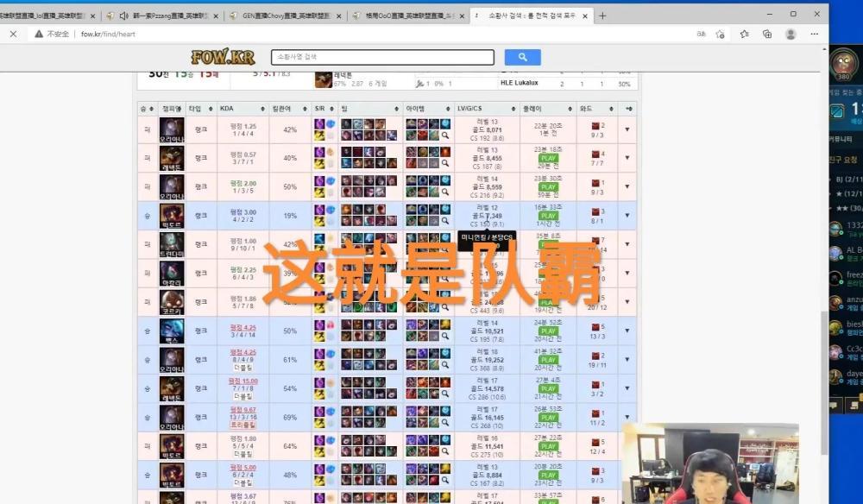This screenshot has width=863, height=504.
Task: Click PLAY replay for 오리아나 8/4/9 match
Action: [548, 360]
